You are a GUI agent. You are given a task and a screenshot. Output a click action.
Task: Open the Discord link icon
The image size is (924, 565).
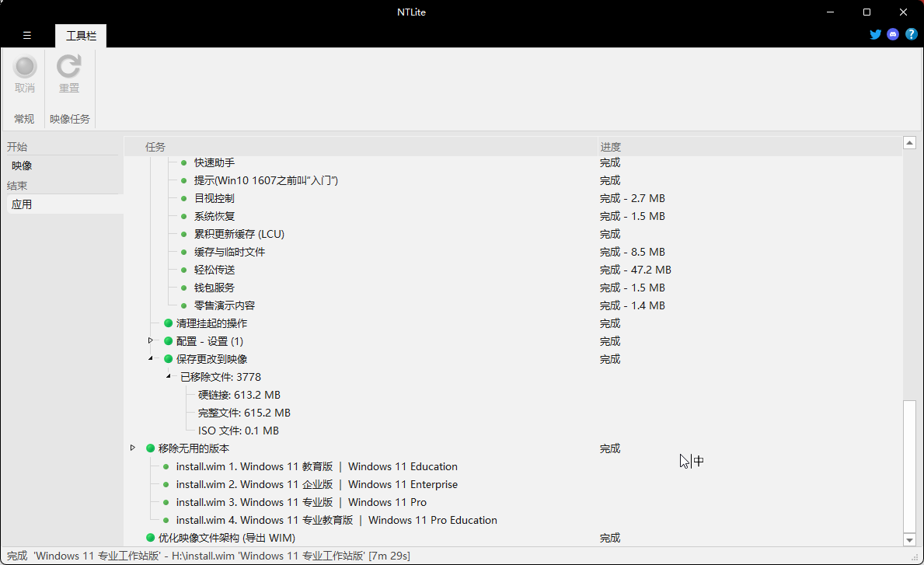[x=894, y=34]
